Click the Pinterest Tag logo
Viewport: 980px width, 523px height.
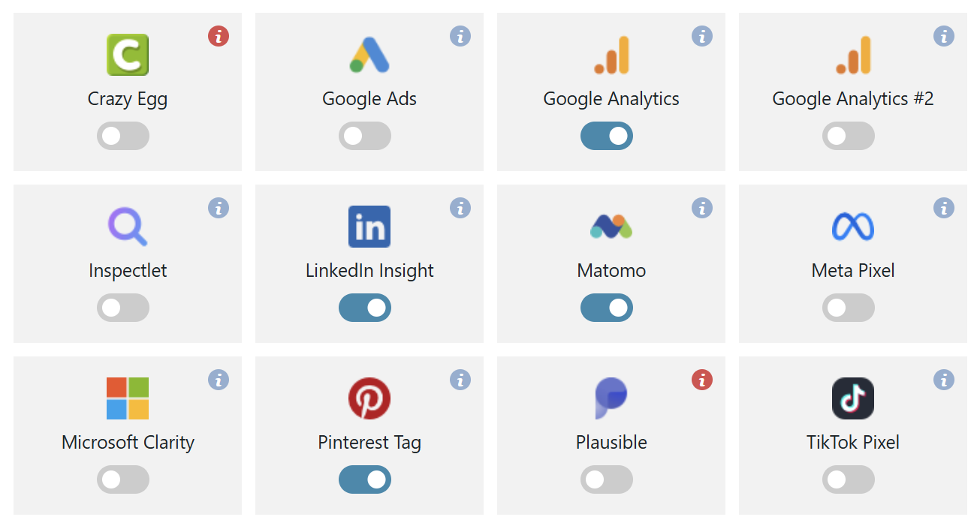(x=369, y=398)
